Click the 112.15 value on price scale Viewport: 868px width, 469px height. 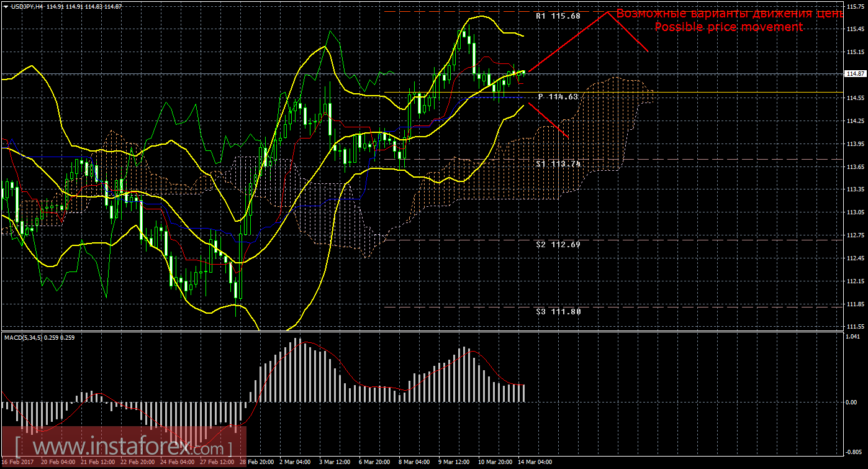856,281
